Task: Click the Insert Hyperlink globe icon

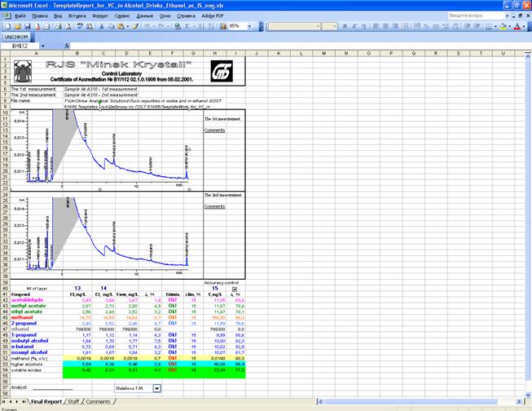Action: (178, 26)
